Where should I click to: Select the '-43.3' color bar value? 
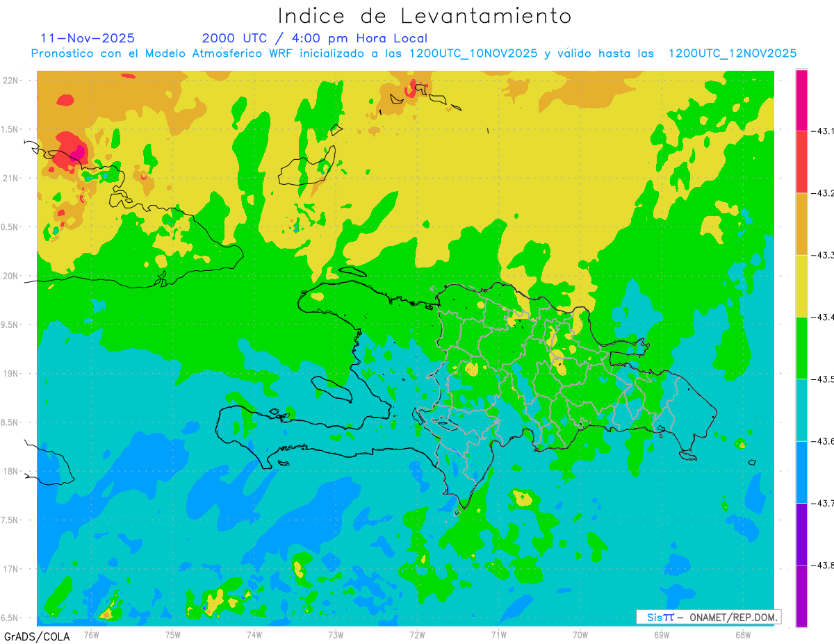click(x=823, y=256)
